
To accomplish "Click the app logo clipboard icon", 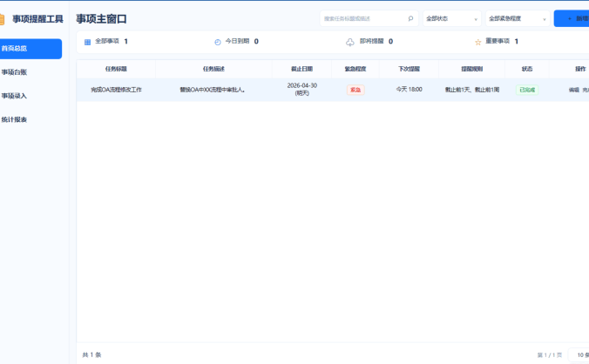I will pos(2,19).
